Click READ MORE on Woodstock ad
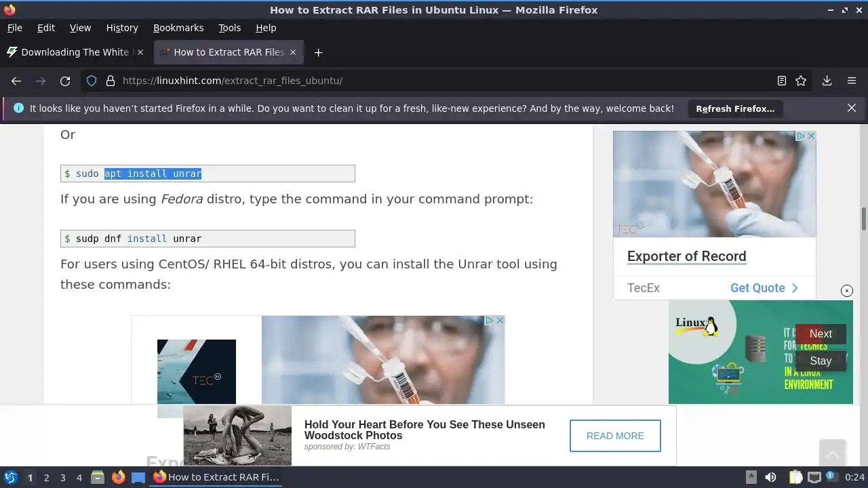This screenshot has width=868, height=488. point(615,436)
